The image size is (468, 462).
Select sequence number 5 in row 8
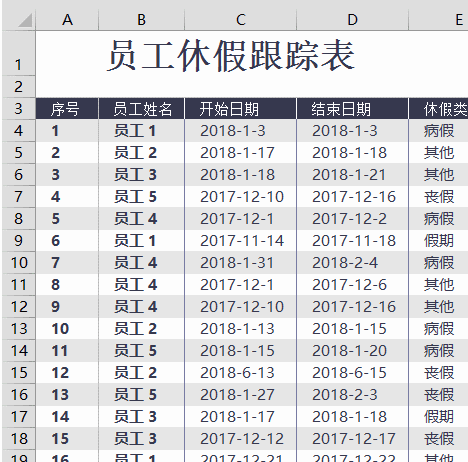(67, 219)
